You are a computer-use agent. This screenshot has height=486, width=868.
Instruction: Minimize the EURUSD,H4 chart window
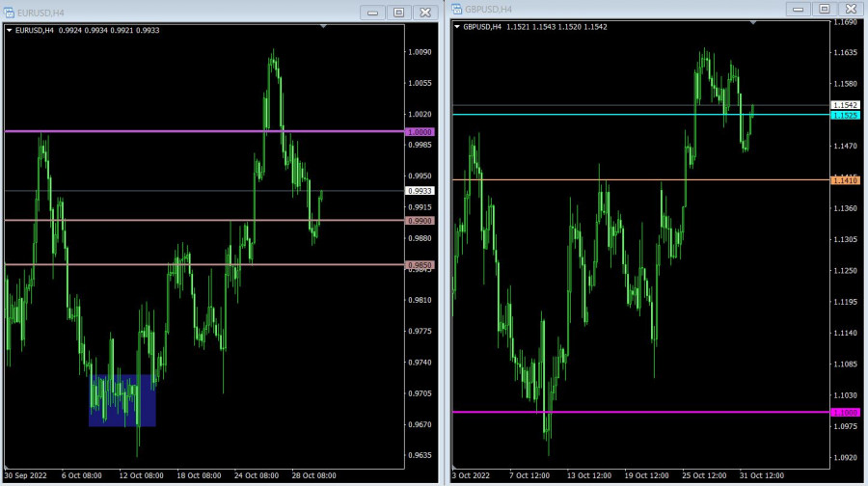point(372,13)
